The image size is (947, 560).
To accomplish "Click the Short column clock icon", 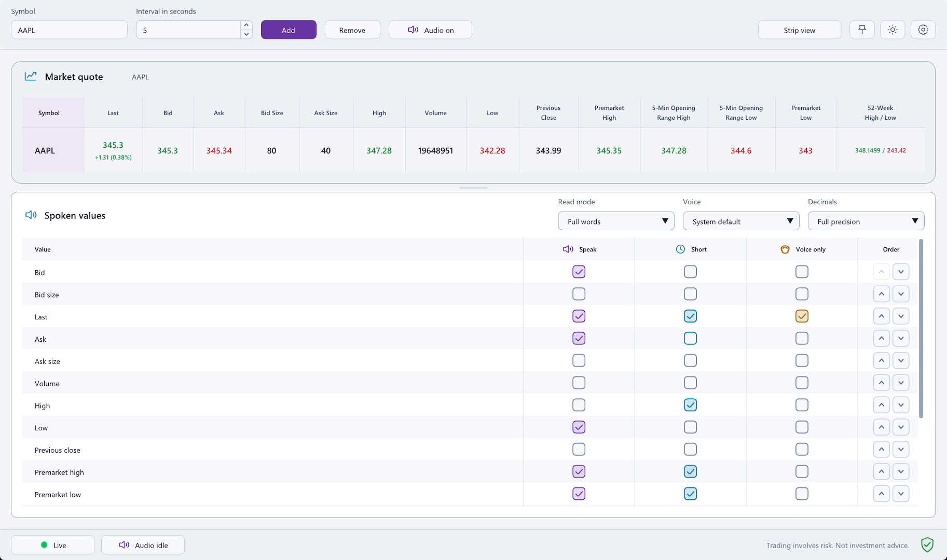I will tap(680, 249).
